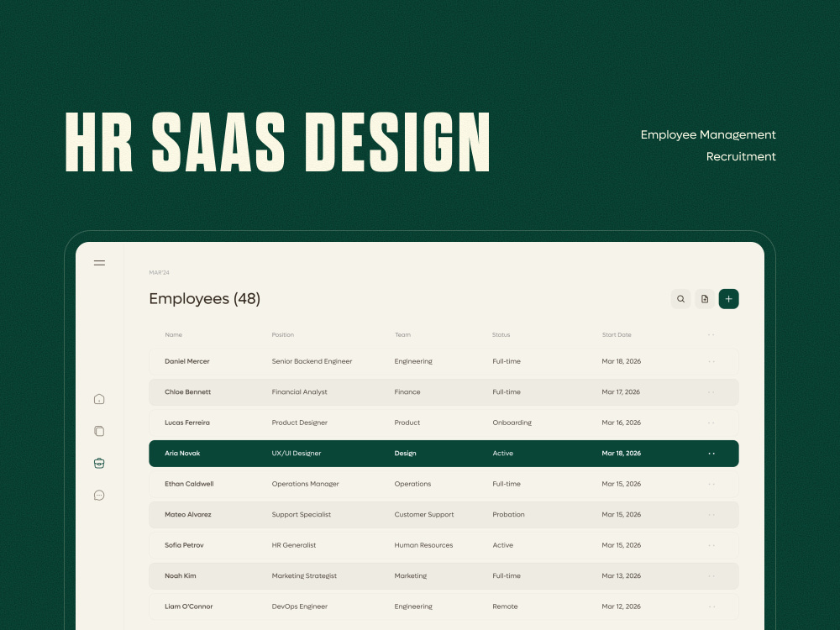Click the search icon button
Screen dimensions: 840x630
coord(680,299)
